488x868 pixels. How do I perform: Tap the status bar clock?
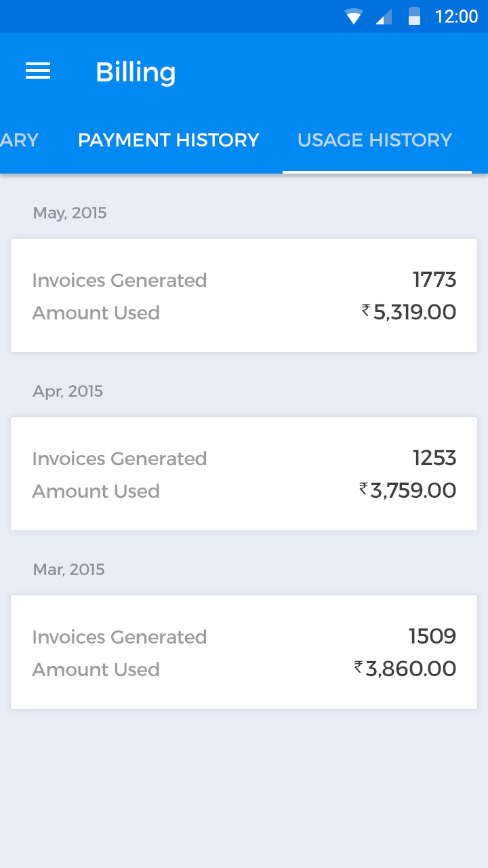point(456,17)
